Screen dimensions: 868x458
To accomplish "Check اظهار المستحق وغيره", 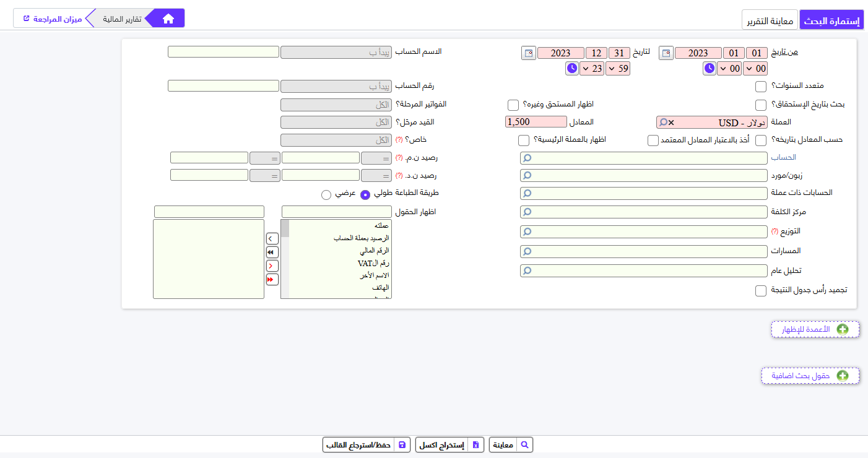I will click(x=513, y=105).
